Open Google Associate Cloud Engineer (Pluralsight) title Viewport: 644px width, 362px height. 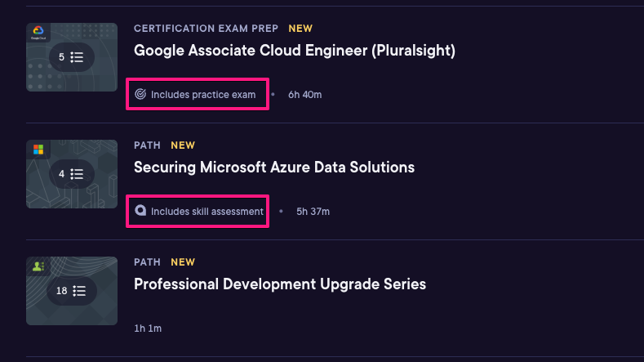294,51
